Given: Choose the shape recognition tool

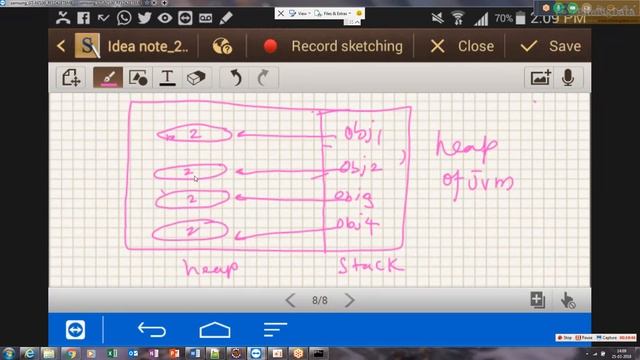Looking at the screenshot, I should click(x=138, y=77).
